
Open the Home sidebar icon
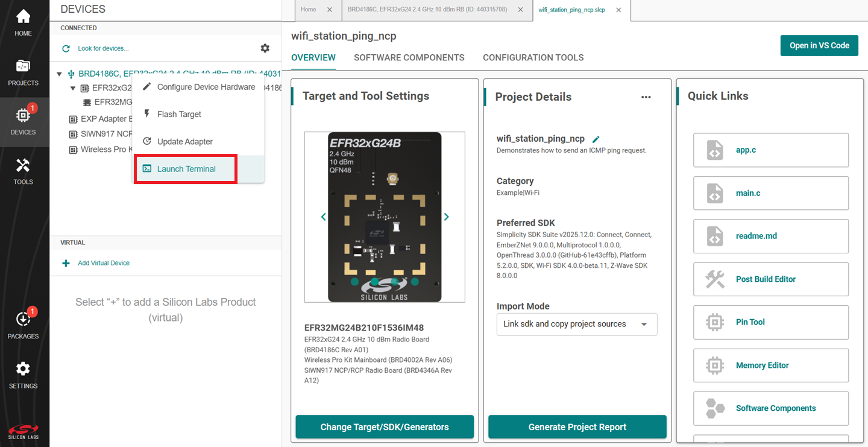[23, 22]
